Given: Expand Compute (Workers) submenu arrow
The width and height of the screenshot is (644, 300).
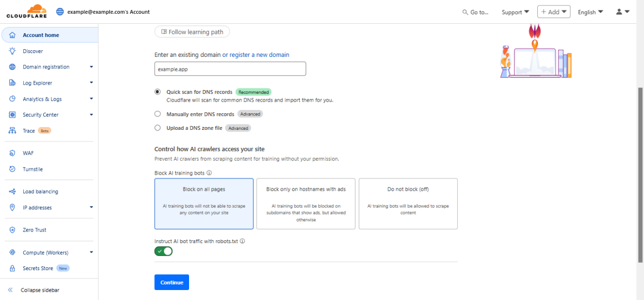Looking at the screenshot, I should (x=92, y=252).
